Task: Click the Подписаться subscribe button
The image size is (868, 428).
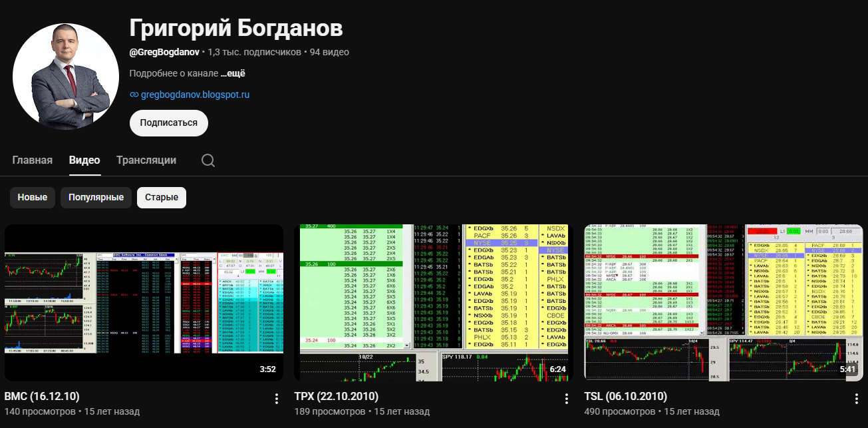Action: point(169,123)
